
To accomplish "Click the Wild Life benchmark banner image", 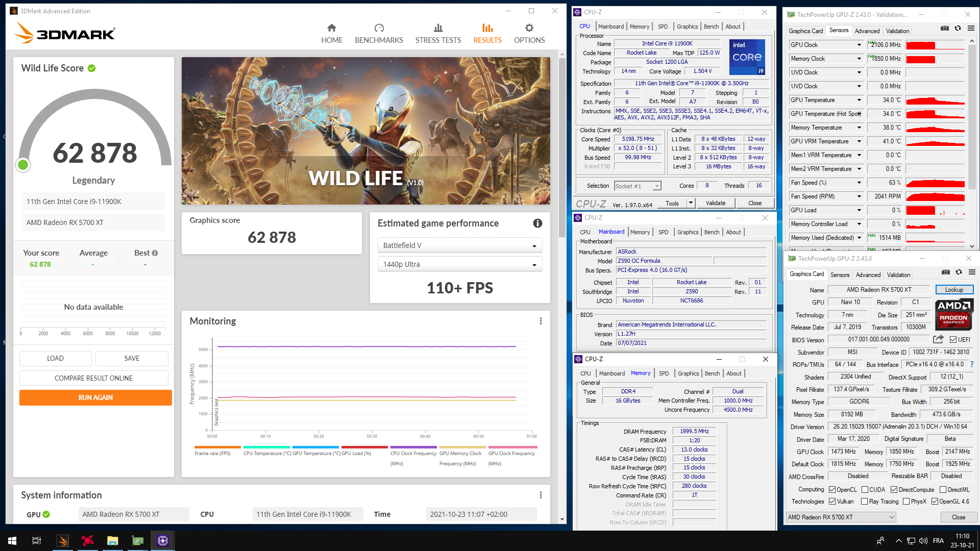I will click(366, 131).
